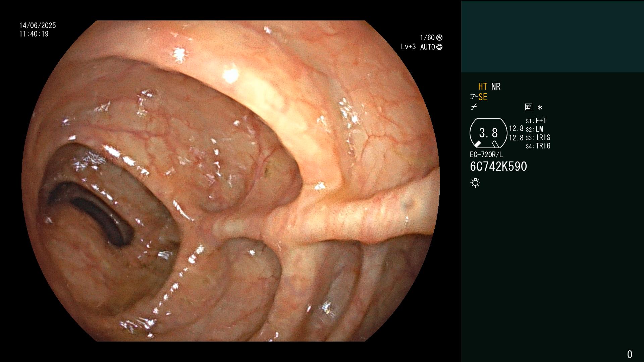This screenshot has width=644, height=362.
Task: Click the scope tip diagram showing 3.8
Action: coord(488,133)
